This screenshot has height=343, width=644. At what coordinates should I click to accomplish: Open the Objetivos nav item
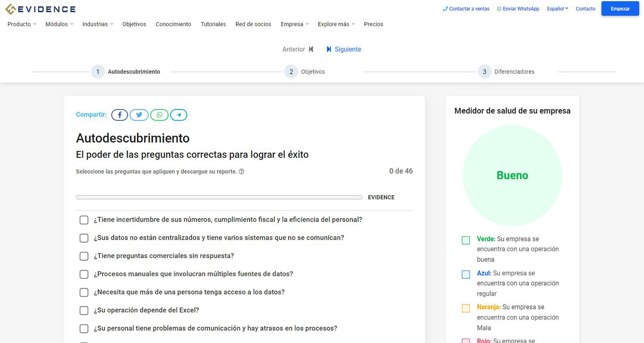134,24
